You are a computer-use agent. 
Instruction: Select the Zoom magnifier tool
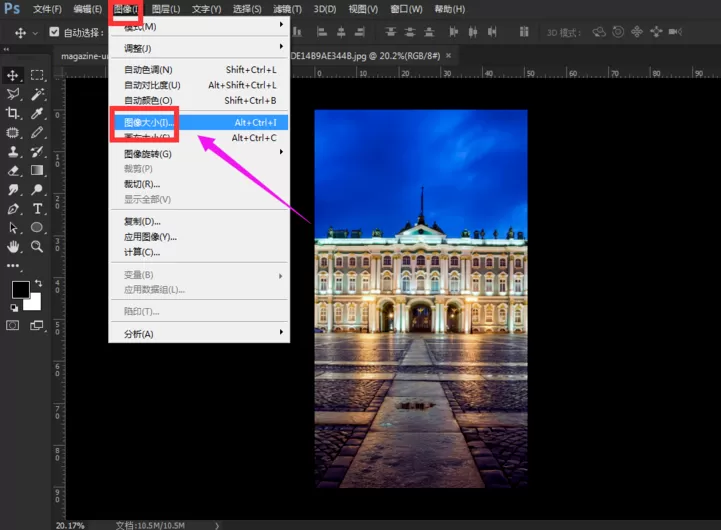click(37, 246)
